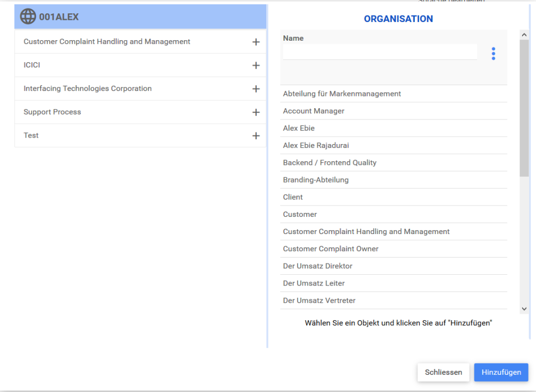Click the scroll up arrow of list
Image resolution: width=536 pixels, height=392 pixels.
point(524,35)
